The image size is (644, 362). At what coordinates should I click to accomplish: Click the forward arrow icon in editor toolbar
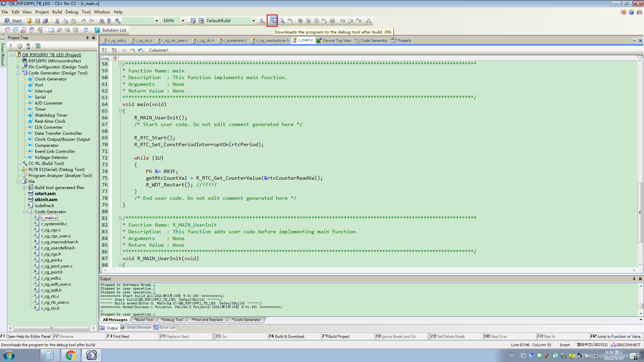coord(124,50)
